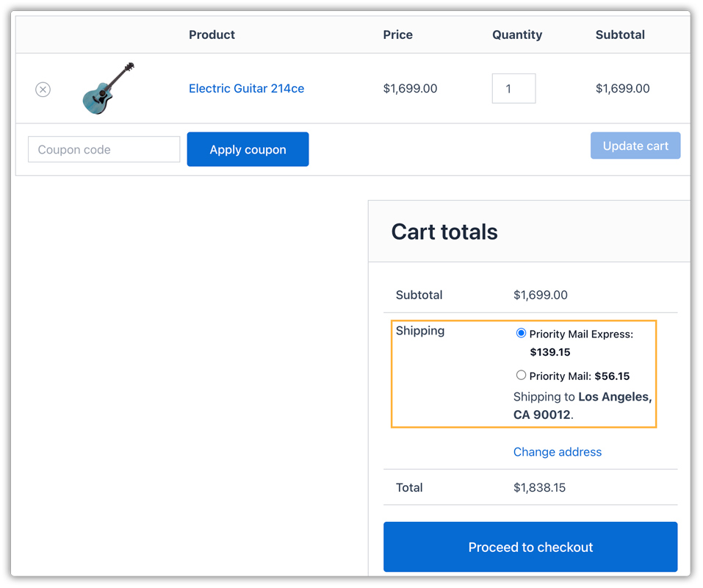
Task: Click the Price column header
Action: [397, 35]
